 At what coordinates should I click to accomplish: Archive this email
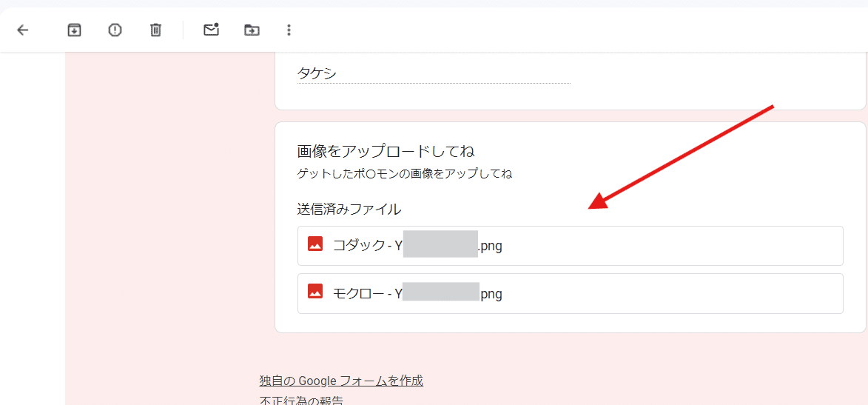click(74, 30)
